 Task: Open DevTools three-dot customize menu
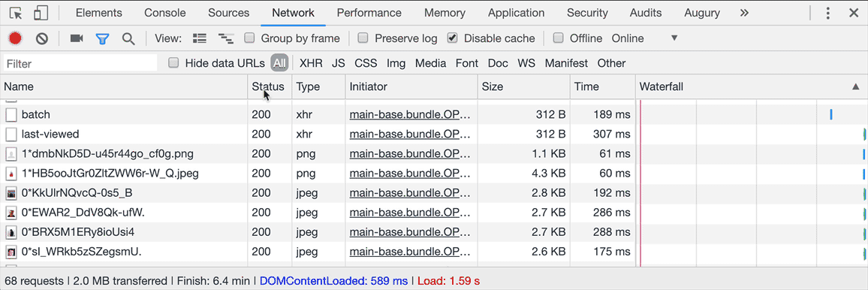[x=828, y=14]
